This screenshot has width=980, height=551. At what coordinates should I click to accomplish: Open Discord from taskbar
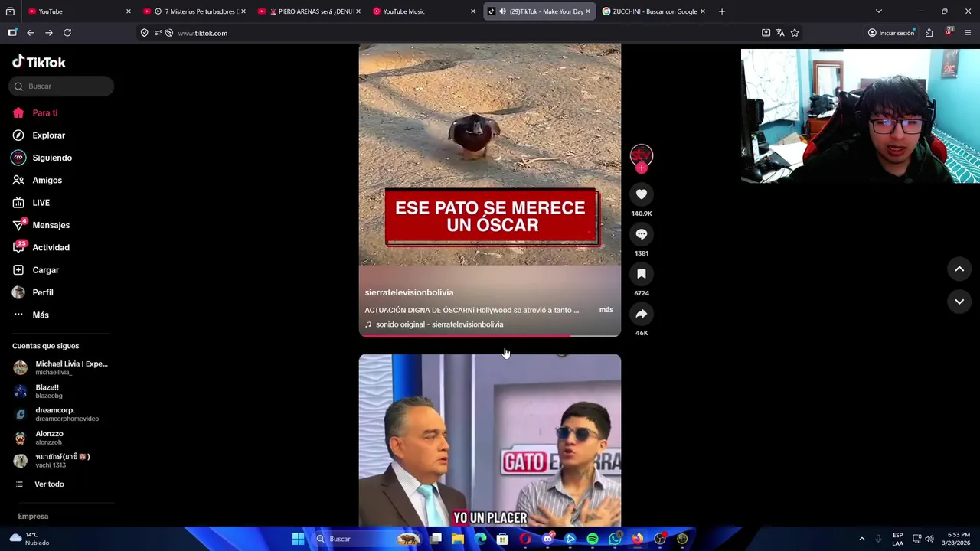tap(547, 539)
